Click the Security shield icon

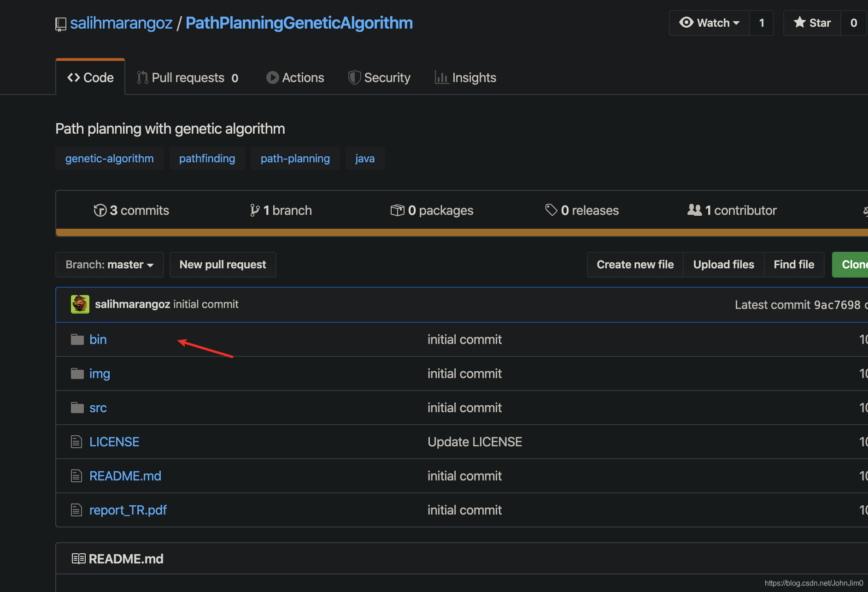[x=354, y=77]
